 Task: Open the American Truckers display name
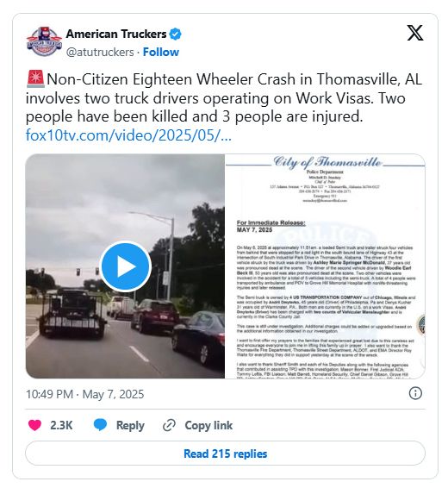(x=116, y=34)
